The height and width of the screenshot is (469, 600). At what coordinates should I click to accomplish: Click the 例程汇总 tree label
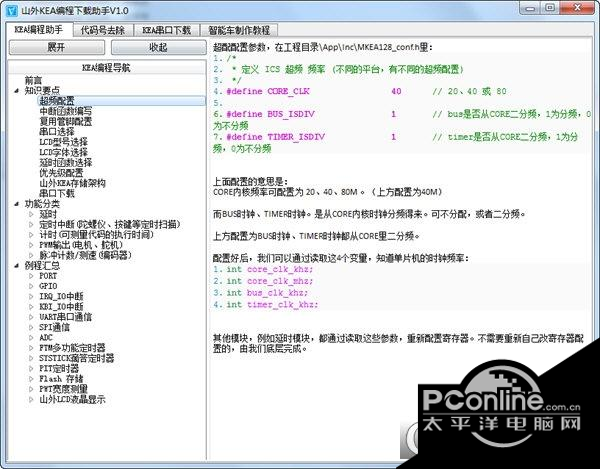point(42,265)
